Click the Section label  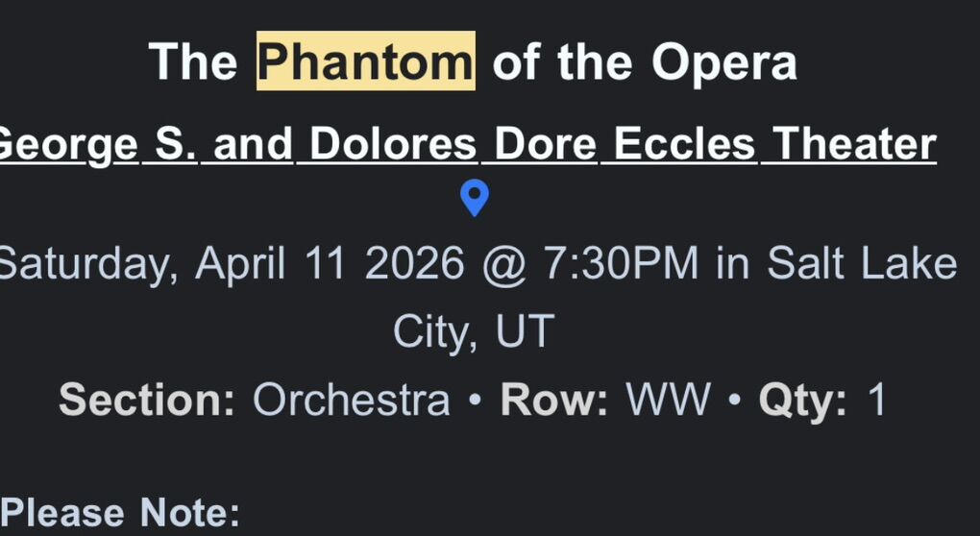tap(147, 400)
